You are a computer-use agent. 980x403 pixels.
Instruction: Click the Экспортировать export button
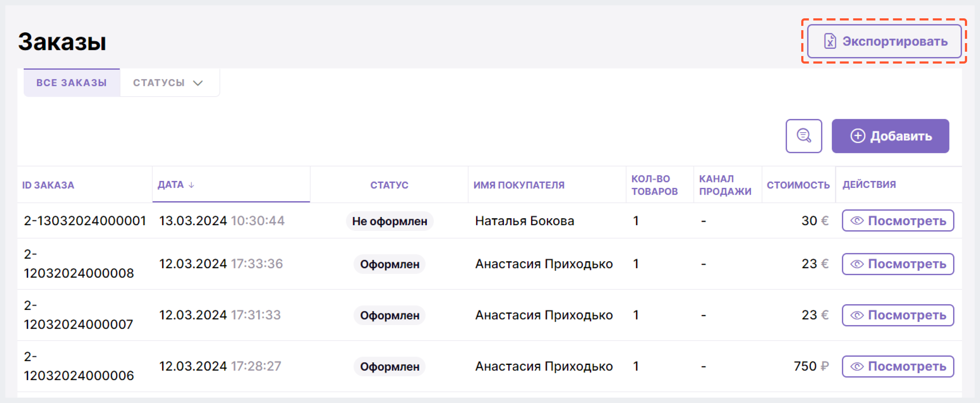point(884,41)
